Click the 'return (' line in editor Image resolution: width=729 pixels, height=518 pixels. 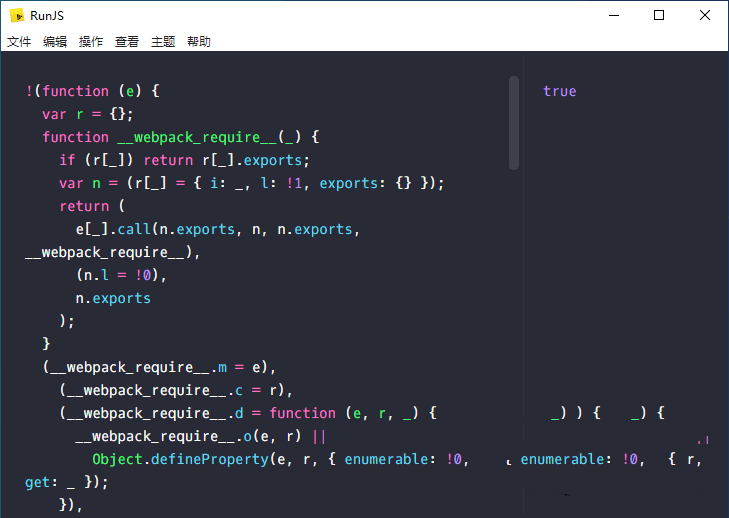tap(92, 206)
